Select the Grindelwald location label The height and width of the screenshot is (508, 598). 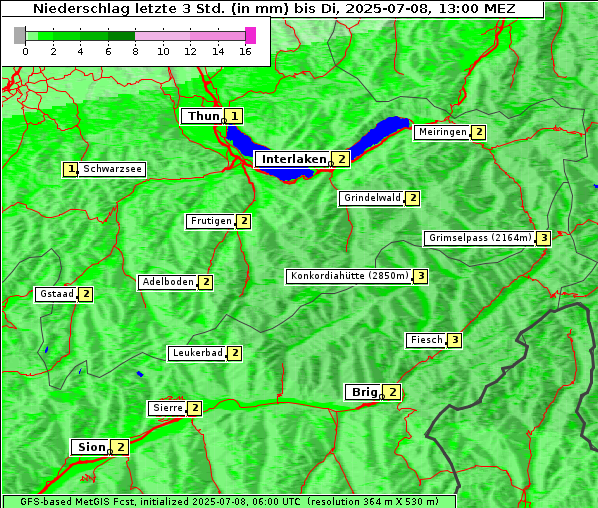click(x=371, y=198)
